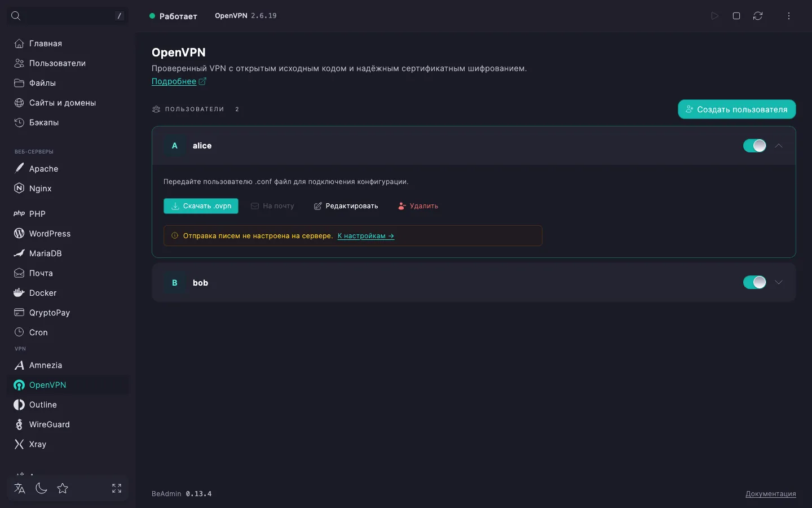The height and width of the screenshot is (508, 812).
Task: Click Удалить for alice
Action: pos(418,206)
